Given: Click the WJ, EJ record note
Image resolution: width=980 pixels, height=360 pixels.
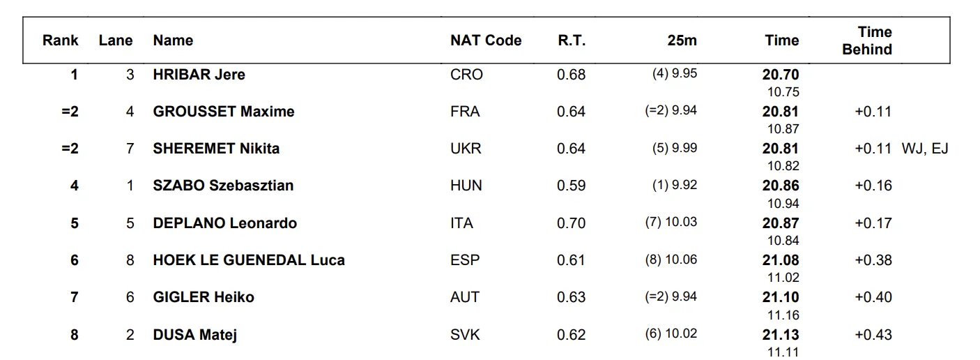Looking at the screenshot, I should (x=925, y=149).
